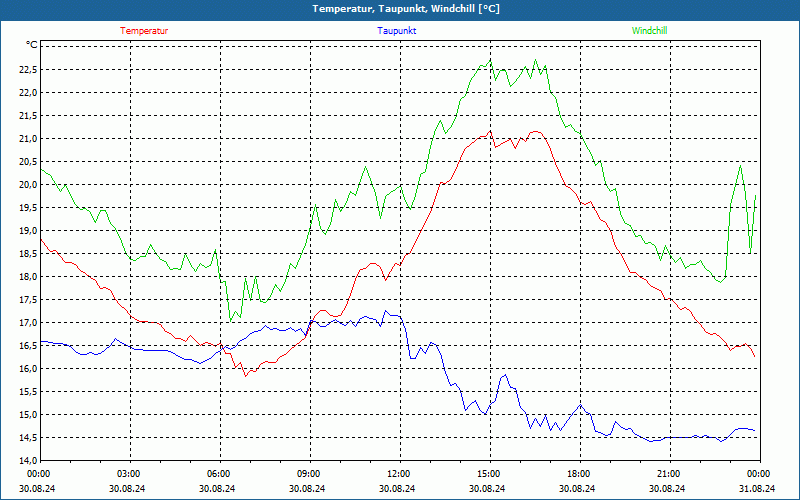Click the 14,5 y-axis value
Viewport: 800px width, 500px height.
pos(28,438)
